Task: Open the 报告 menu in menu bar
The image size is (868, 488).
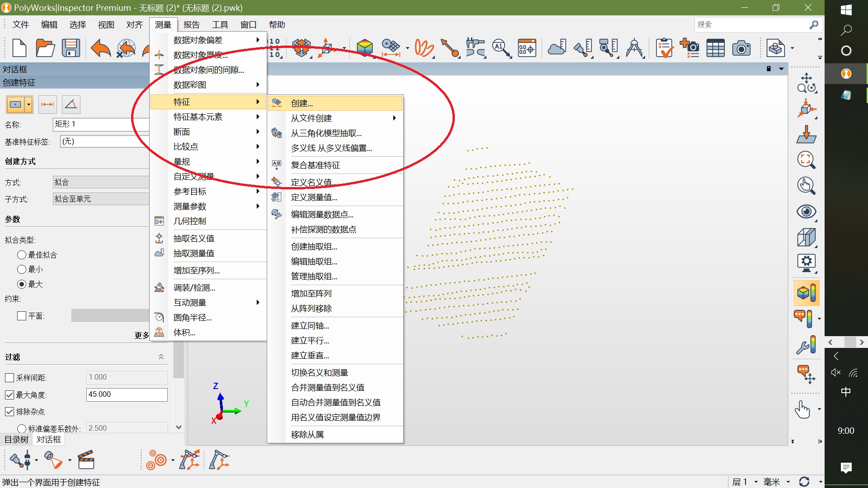Action: (x=191, y=25)
